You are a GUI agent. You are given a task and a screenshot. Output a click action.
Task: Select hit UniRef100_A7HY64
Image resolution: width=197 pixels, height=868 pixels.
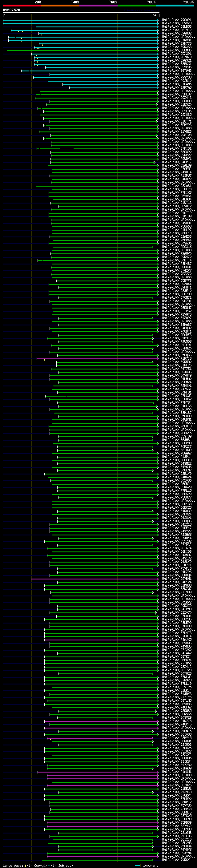(176, 403)
